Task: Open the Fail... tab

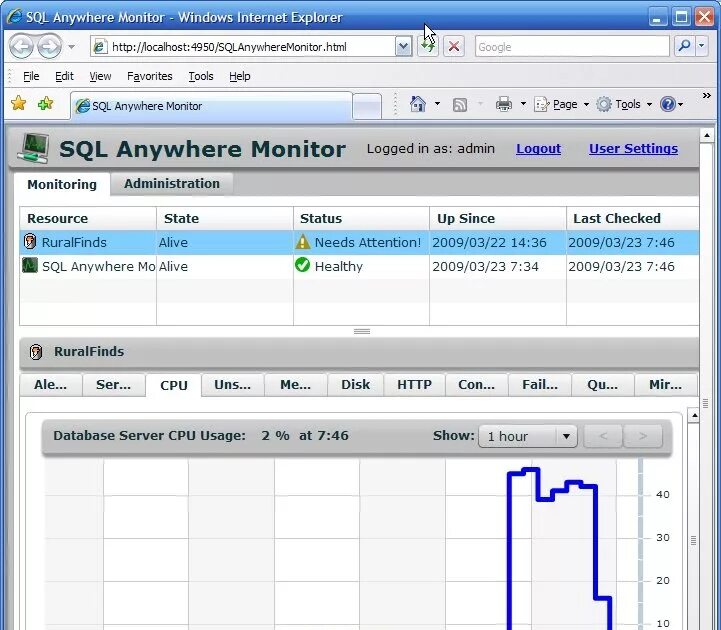Action: (x=540, y=385)
